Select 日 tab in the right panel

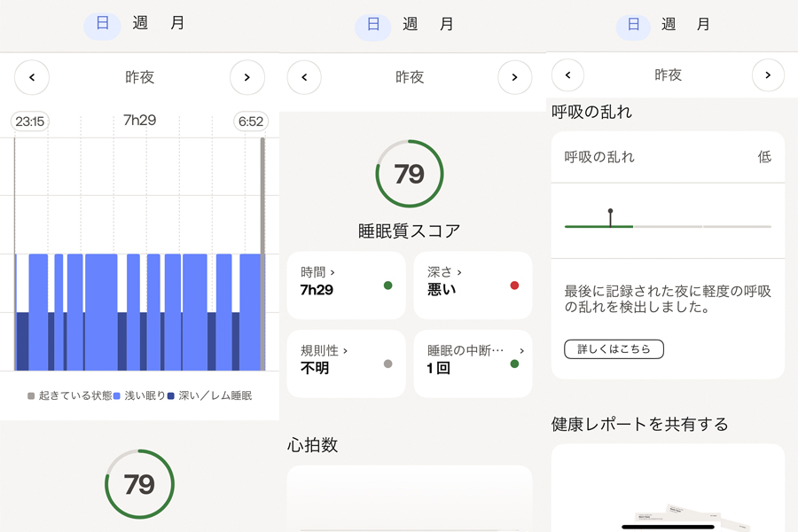(633, 25)
